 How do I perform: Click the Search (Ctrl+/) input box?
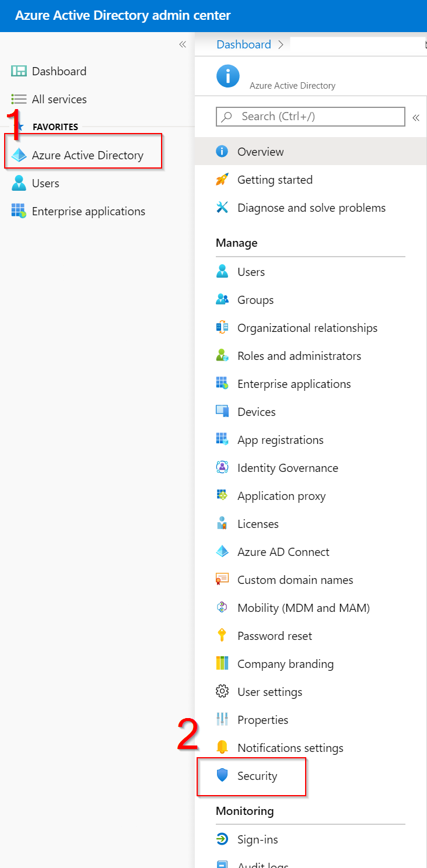point(310,116)
